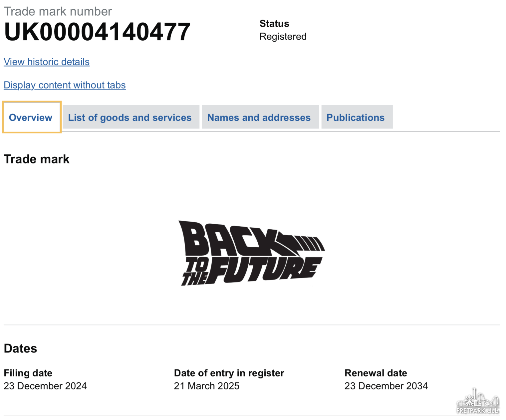Image resolution: width=506 pixels, height=420 pixels.
Task: Click the renewal date 23 December 2034
Action: coord(386,386)
